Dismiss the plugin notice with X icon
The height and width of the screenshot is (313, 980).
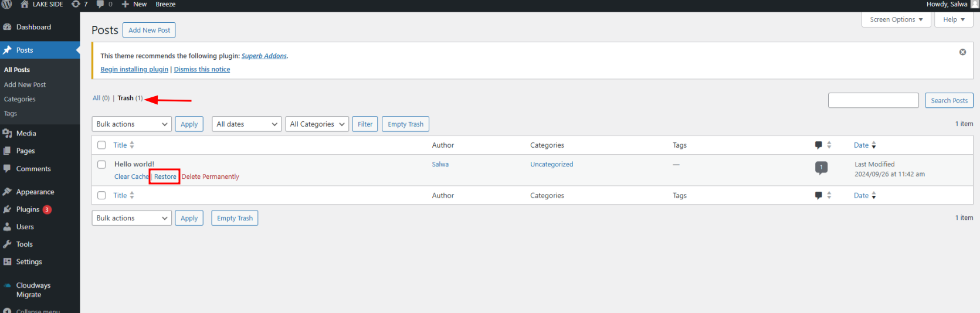pos(962,52)
